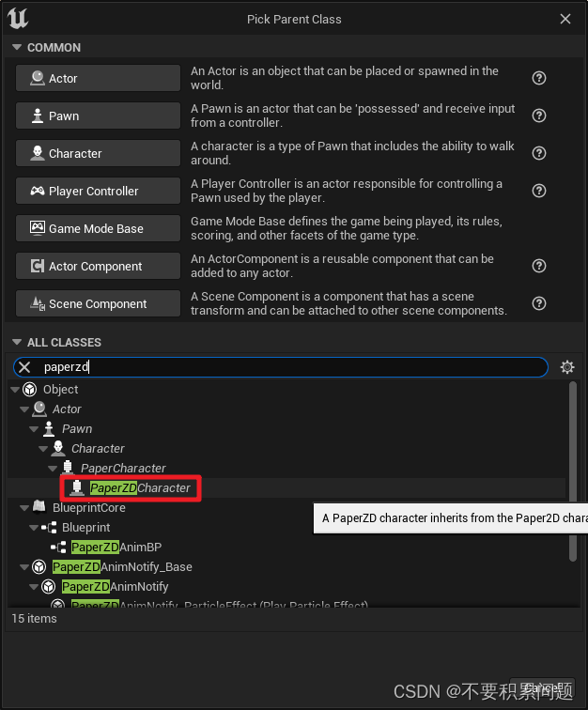Select Blueprint in the class tree

pyautogui.click(x=86, y=528)
